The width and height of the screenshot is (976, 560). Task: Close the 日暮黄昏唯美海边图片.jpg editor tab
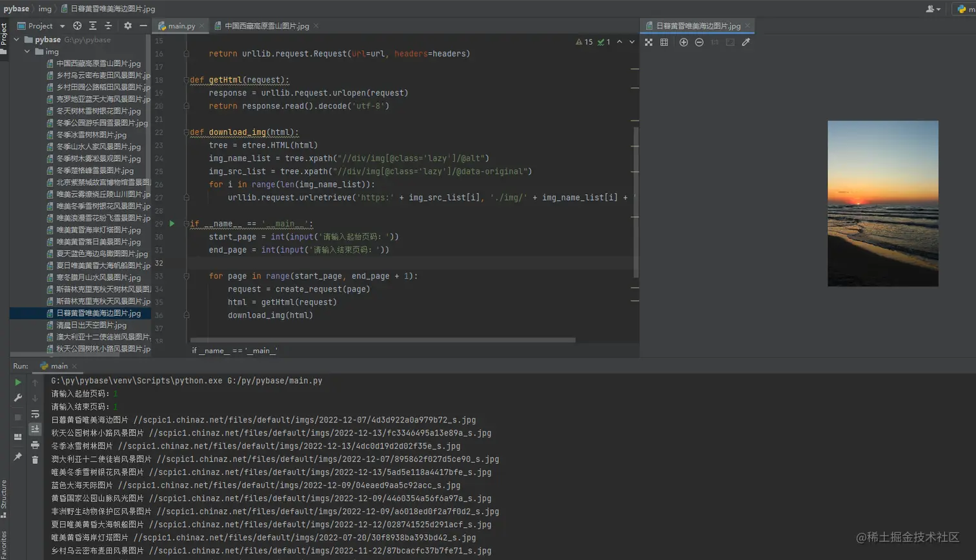tap(747, 26)
